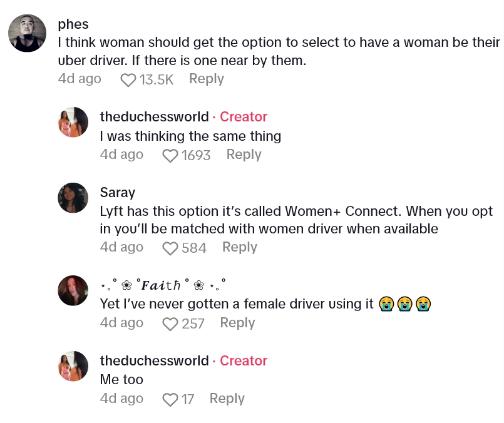Image resolution: width=504 pixels, height=423 pixels.
Task: Open theduchessworld avatar beside 'I was thinking'
Action: tap(73, 122)
